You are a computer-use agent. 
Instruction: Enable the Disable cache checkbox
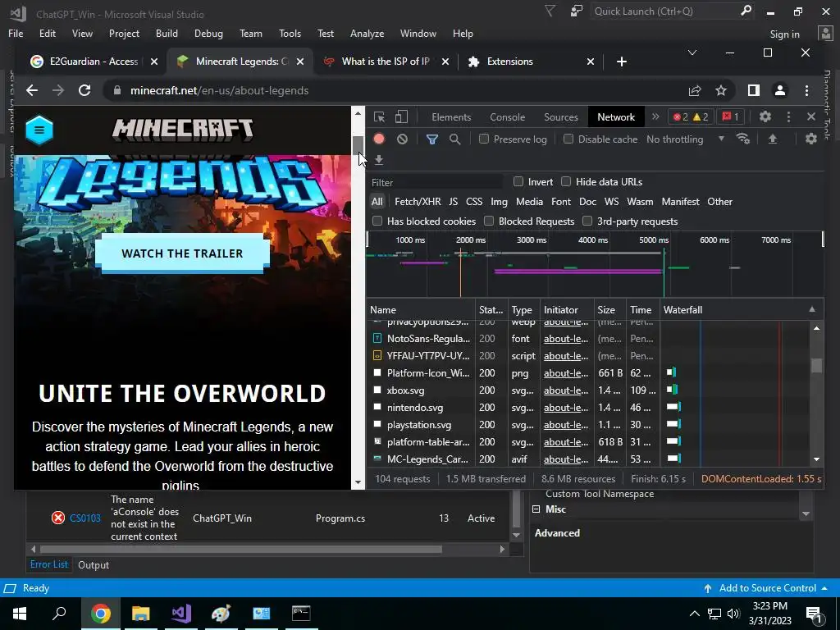click(568, 139)
